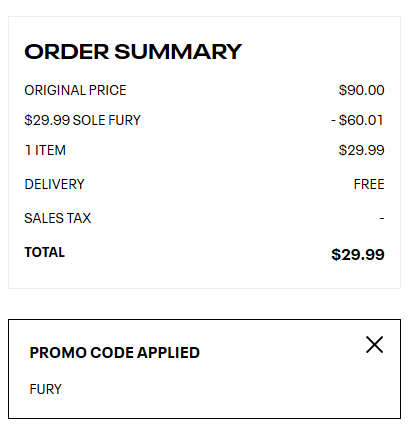Image resolution: width=412 pixels, height=428 pixels.
Task: Select the $29.99 SOLE FURY discount label
Action: [x=82, y=120]
